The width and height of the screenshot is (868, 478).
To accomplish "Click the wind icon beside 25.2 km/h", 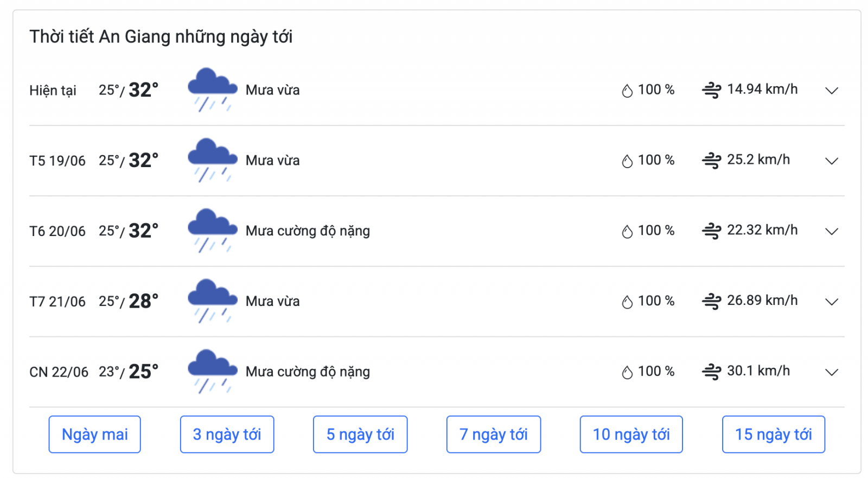I will tap(711, 161).
